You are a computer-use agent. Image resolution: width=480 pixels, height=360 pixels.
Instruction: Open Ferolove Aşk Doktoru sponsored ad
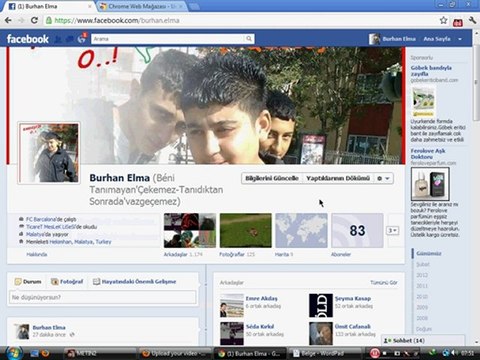[x=428, y=154]
